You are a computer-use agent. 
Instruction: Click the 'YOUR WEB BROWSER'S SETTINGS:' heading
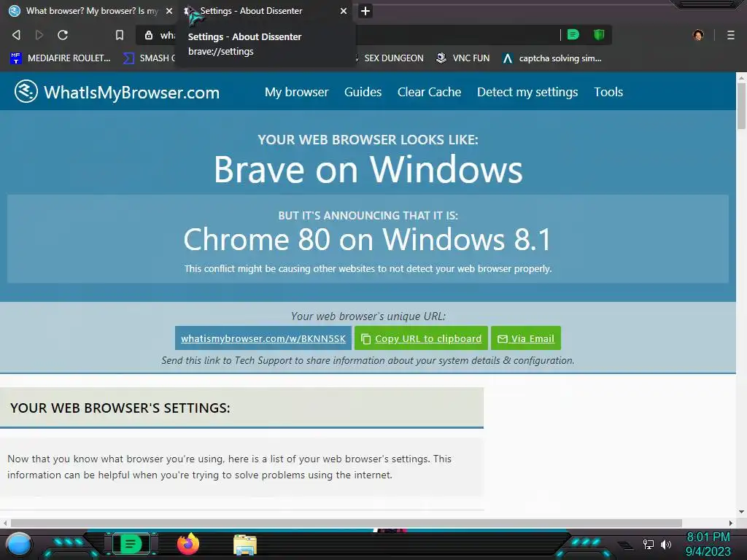tap(120, 408)
